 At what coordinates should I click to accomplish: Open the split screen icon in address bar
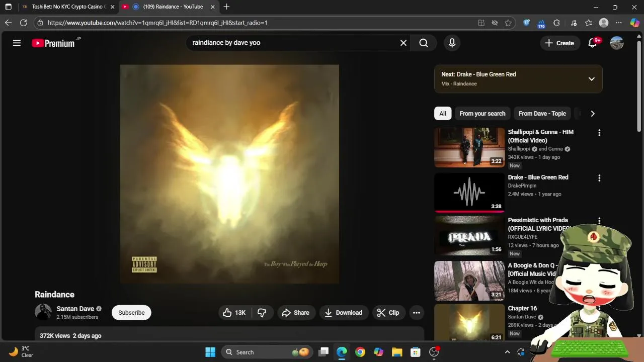click(x=481, y=23)
